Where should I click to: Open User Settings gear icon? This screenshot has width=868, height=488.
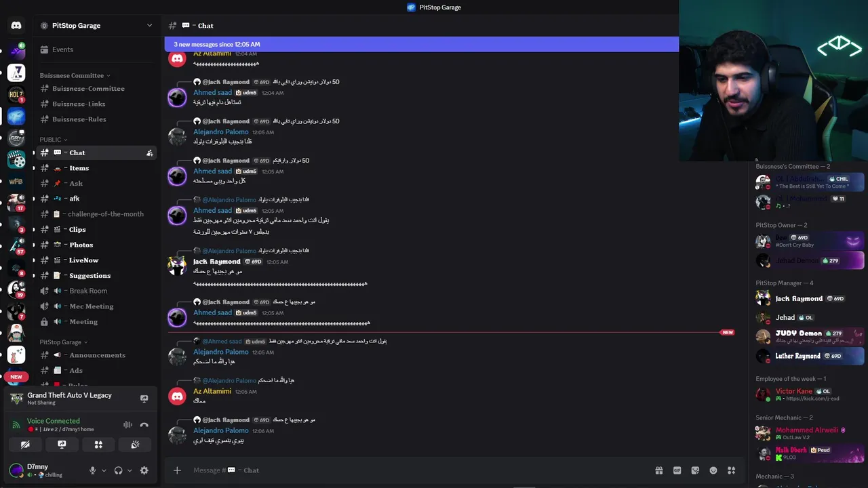pyautogui.click(x=144, y=470)
